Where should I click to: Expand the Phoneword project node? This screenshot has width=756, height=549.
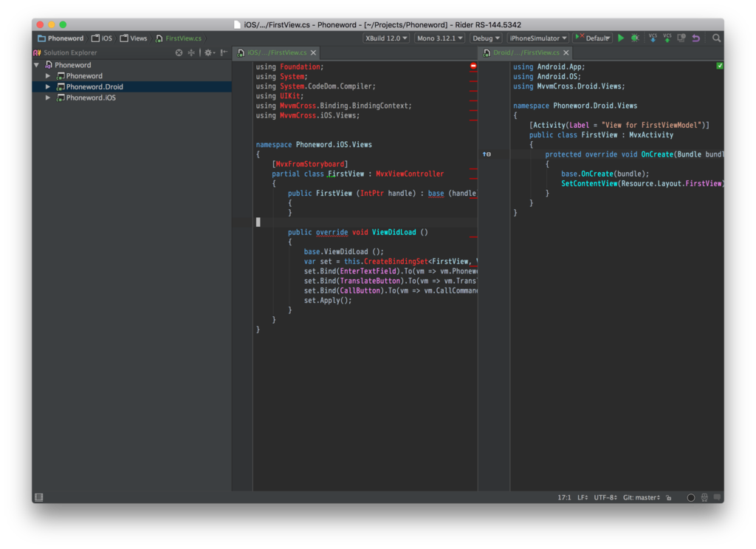48,76
